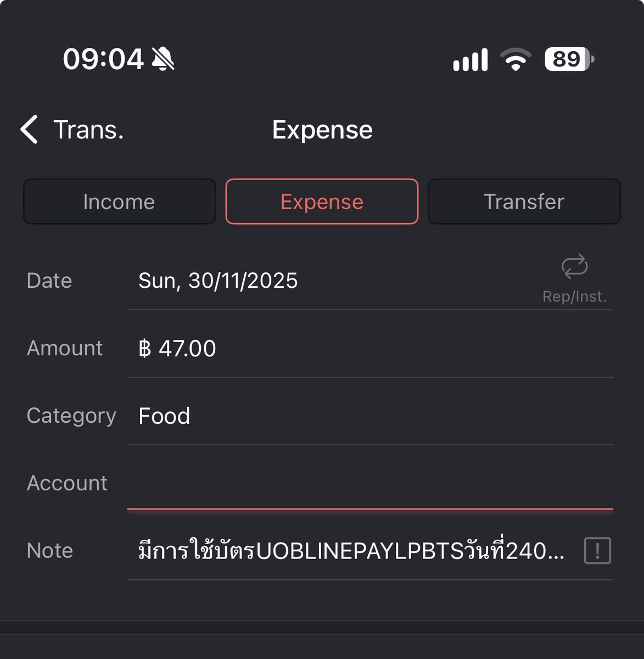This screenshot has height=659, width=644.
Task: Tap the Rep/Inst. label text
Action: [x=574, y=297]
